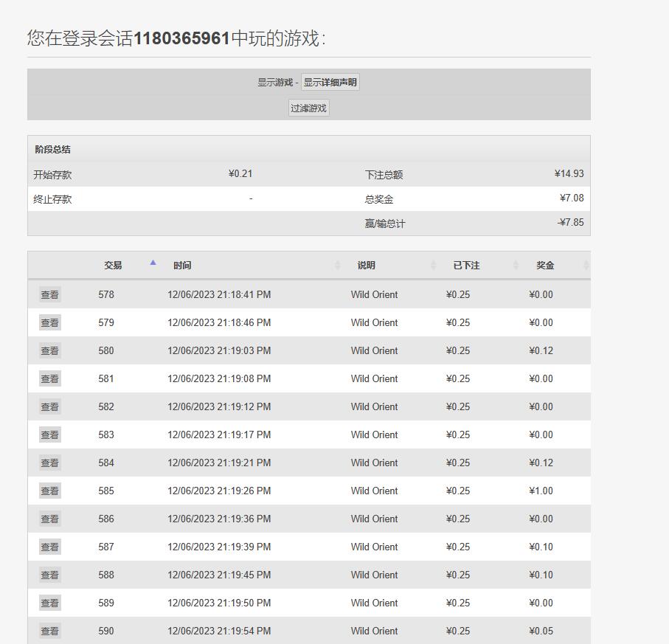The width and height of the screenshot is (669, 644).
Task: Open 查看 for transaction 585 with ¥1.00 win
Action: click(x=49, y=491)
